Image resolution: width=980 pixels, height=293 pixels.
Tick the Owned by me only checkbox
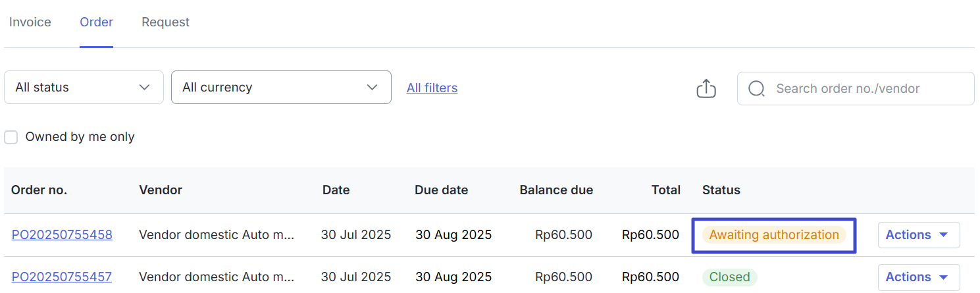point(11,137)
